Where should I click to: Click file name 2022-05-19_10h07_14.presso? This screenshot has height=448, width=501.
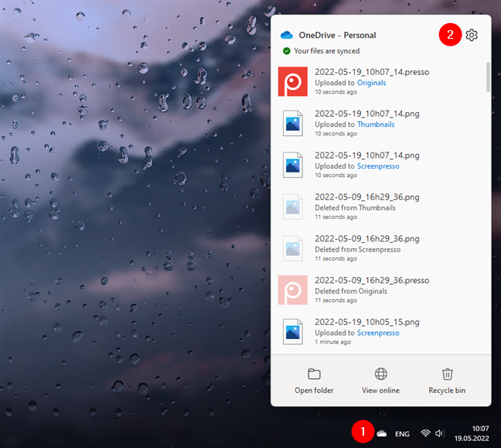(372, 72)
